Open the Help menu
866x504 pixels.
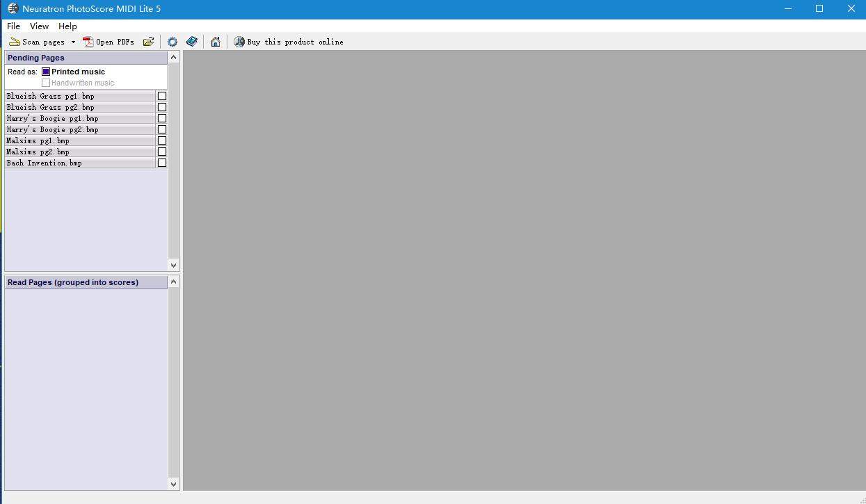click(67, 26)
